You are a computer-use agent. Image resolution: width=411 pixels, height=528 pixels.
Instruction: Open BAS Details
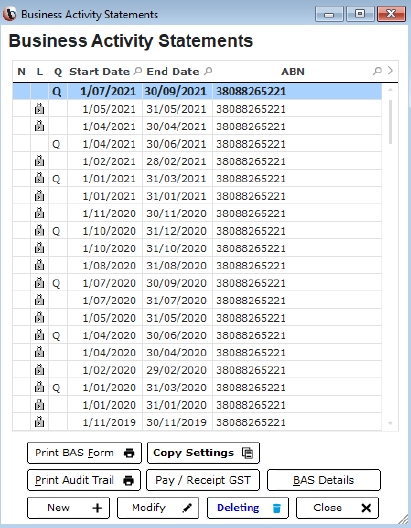tap(324, 480)
